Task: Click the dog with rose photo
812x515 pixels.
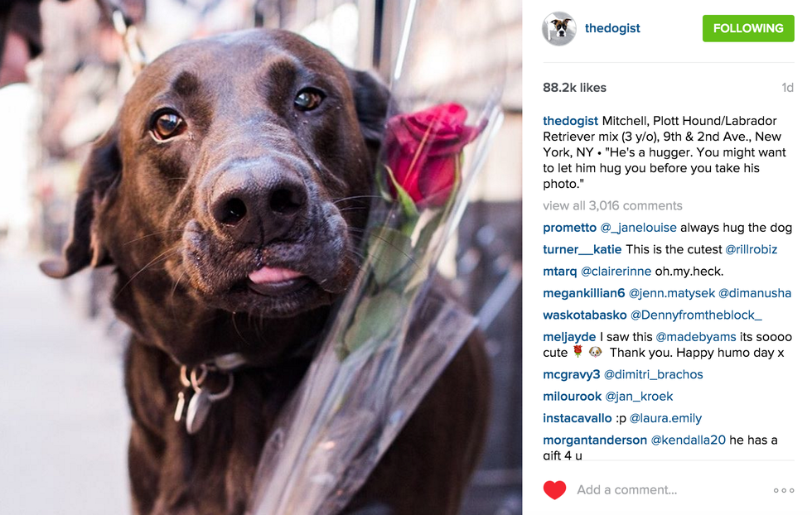Action: pyautogui.click(x=261, y=257)
